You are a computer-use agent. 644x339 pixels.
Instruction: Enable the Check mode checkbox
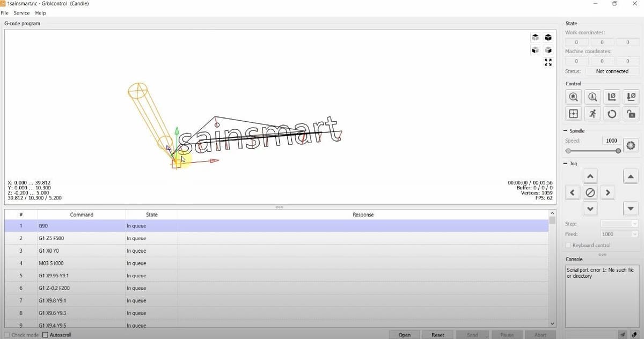point(7,335)
